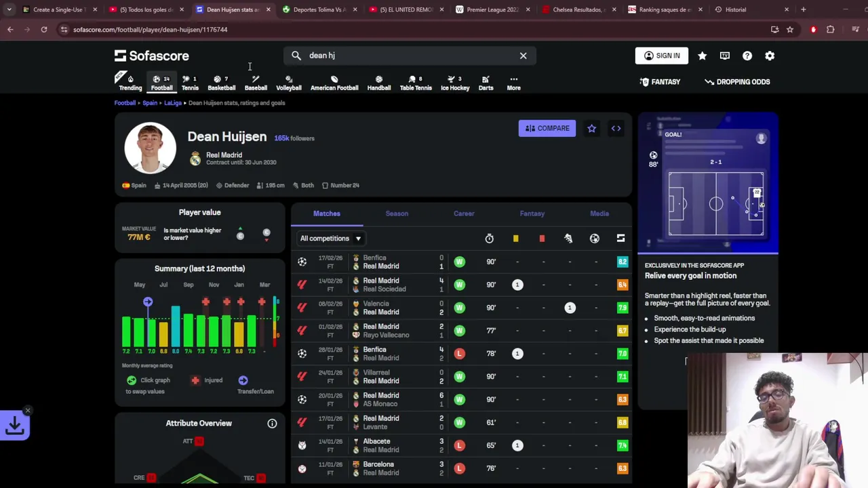This screenshot has width=868, height=488.
Task: Vote market value lower arrow
Action: tap(267, 235)
